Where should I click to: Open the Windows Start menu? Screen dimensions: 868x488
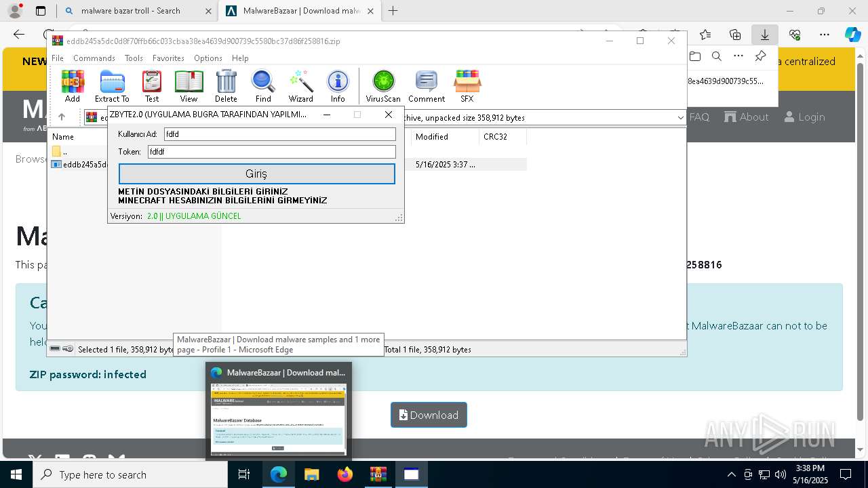coord(16,474)
